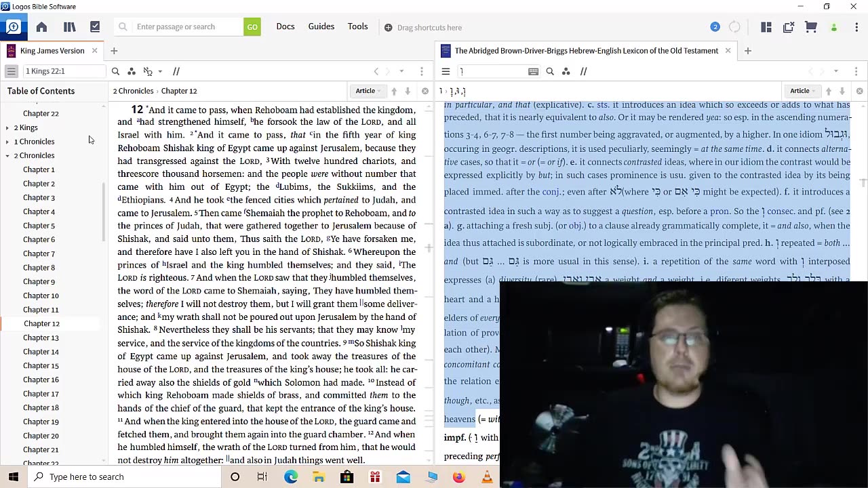868x488 pixels.
Task: Open the Library books icon
Action: [x=69, y=27]
